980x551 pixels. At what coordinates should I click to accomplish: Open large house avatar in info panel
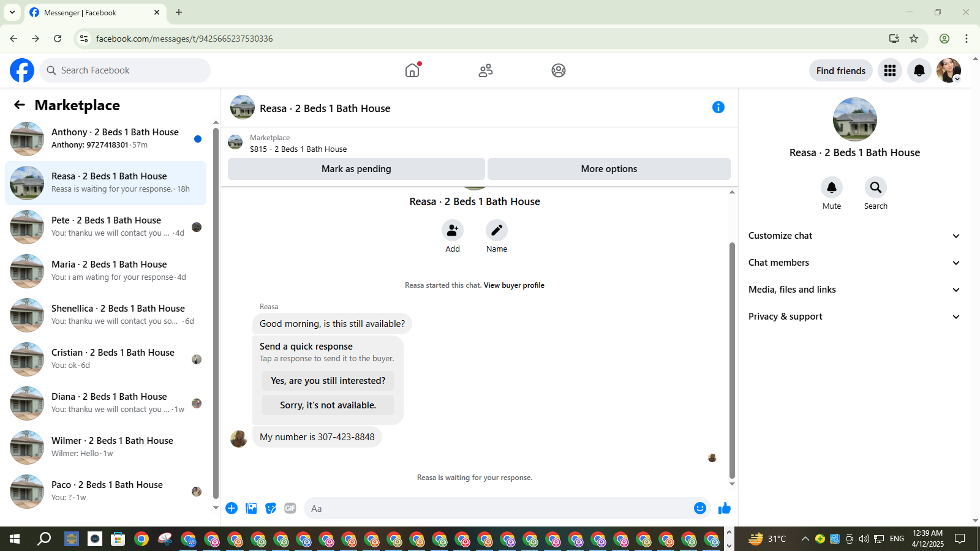[855, 119]
